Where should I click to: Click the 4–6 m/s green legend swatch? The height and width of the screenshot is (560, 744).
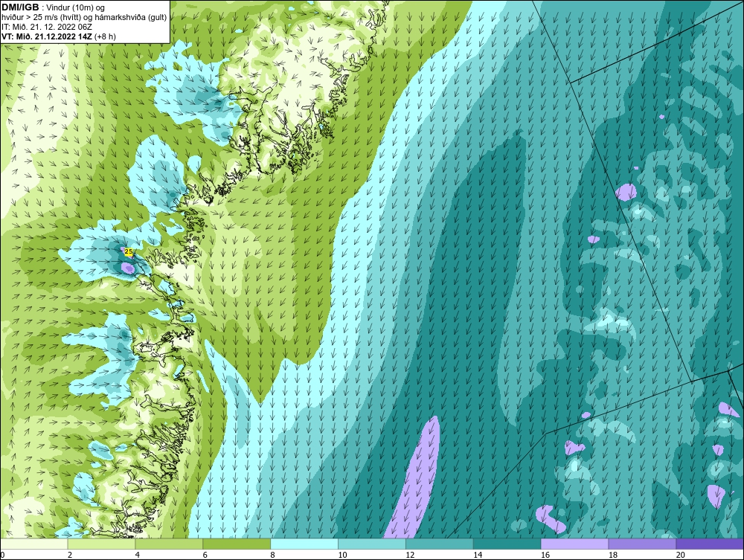pyautogui.click(x=169, y=544)
